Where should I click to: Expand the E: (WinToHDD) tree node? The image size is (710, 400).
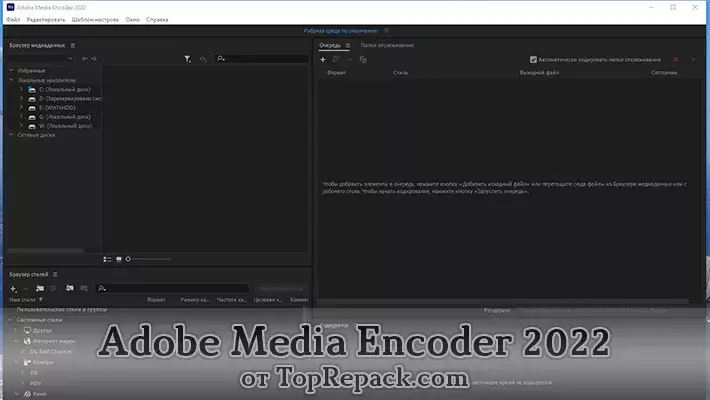[21, 107]
